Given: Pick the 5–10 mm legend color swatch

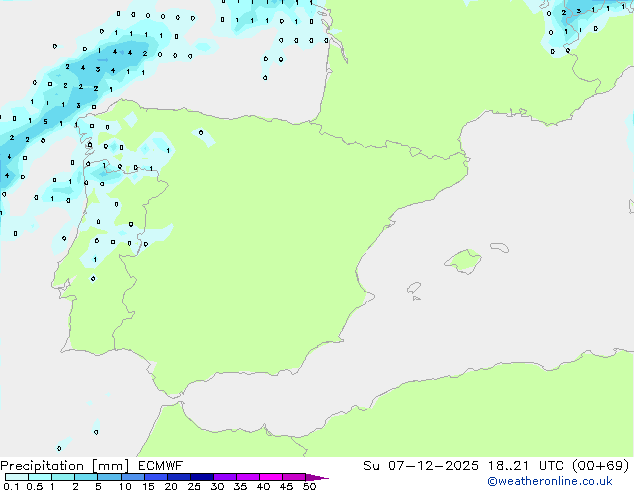Looking at the screenshot, I should click(x=109, y=477).
